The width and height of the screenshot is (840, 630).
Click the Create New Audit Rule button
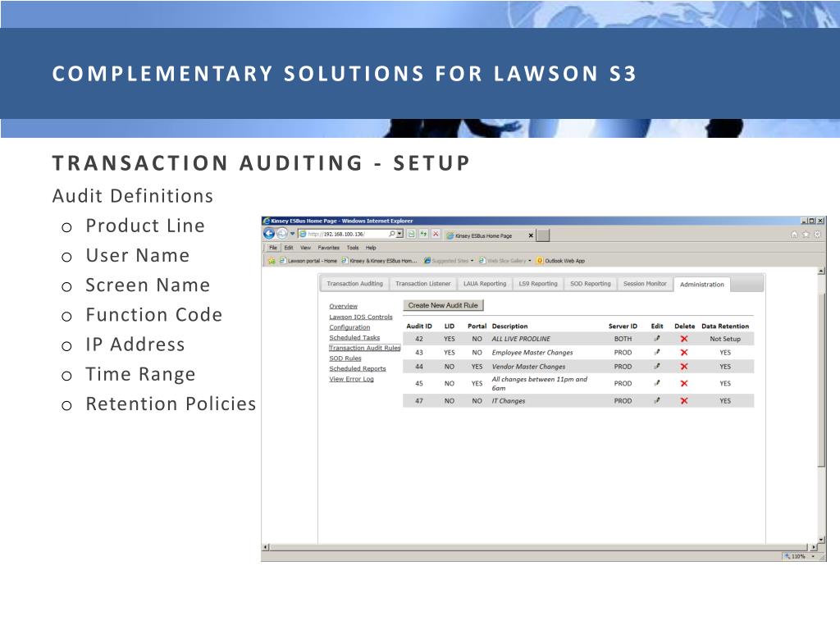[x=443, y=305]
